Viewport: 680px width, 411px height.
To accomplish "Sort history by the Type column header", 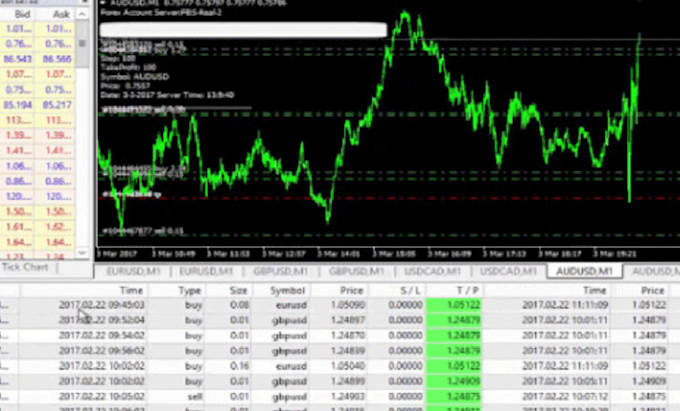I will click(x=190, y=290).
